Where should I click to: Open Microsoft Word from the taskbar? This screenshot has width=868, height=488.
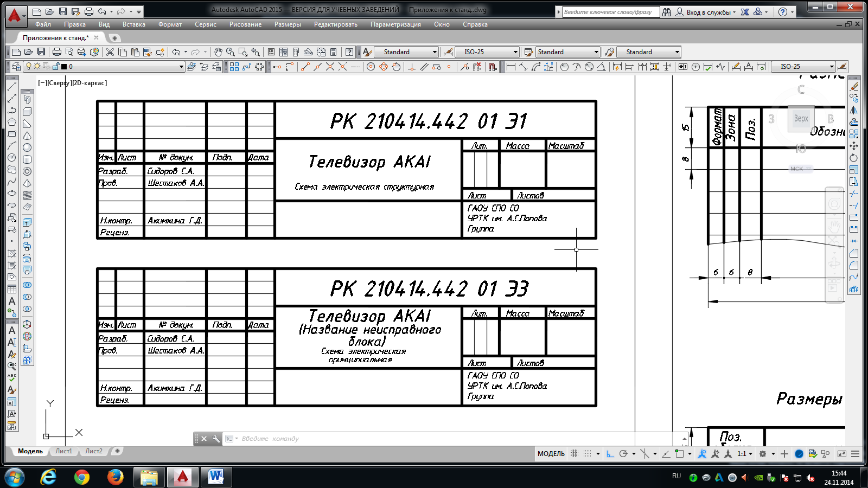click(216, 477)
